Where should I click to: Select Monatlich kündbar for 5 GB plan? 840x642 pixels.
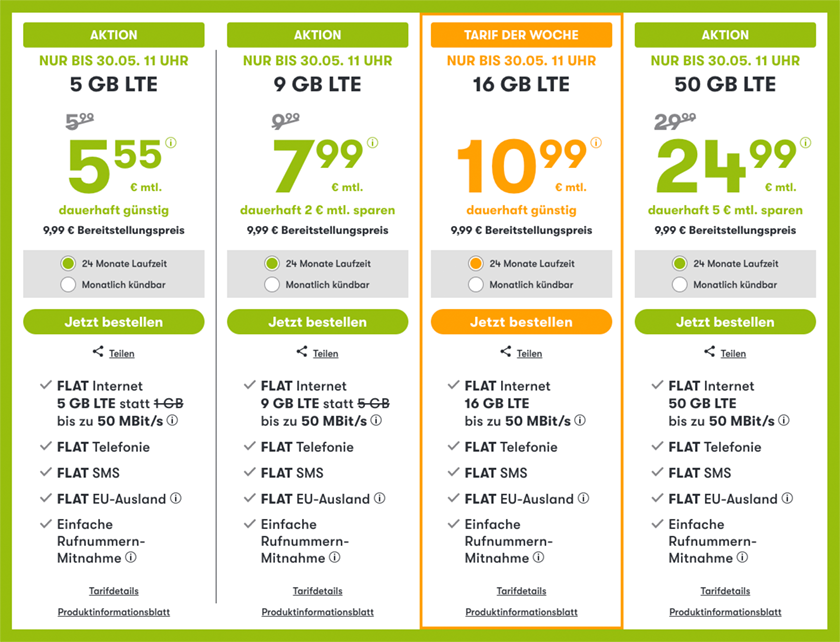click(x=68, y=285)
